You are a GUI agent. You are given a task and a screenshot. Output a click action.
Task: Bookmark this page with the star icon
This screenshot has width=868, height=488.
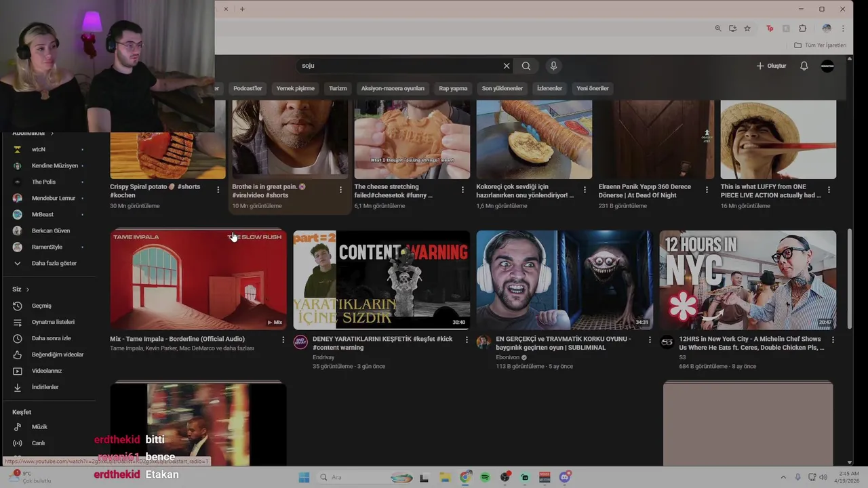coord(747,28)
